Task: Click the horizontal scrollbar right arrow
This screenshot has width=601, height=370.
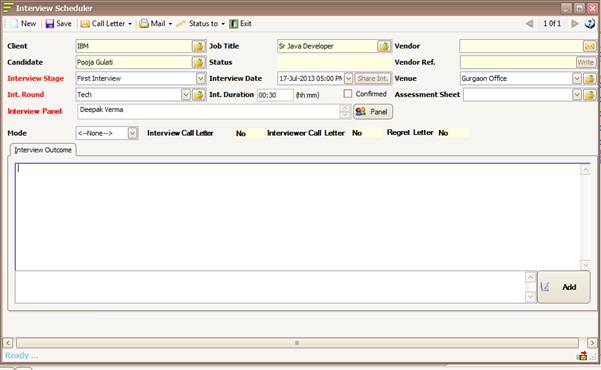Action: [592, 343]
